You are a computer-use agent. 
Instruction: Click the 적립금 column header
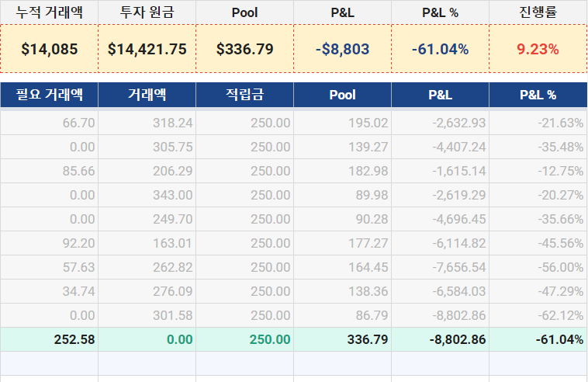click(245, 95)
